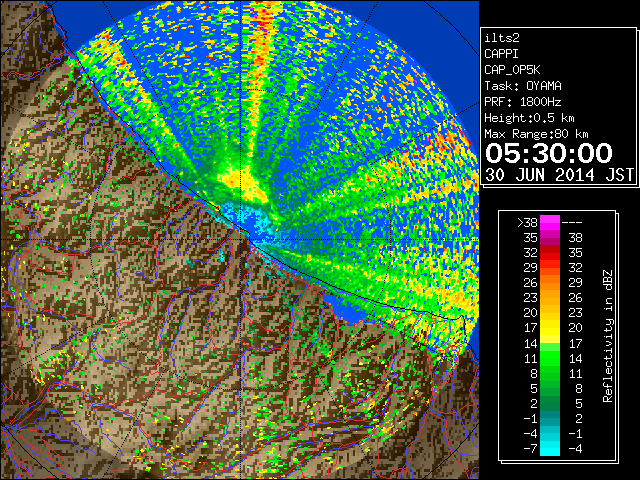Click the radar center at the range ring crosshair
The width and height of the screenshot is (640, 480).
240,239
